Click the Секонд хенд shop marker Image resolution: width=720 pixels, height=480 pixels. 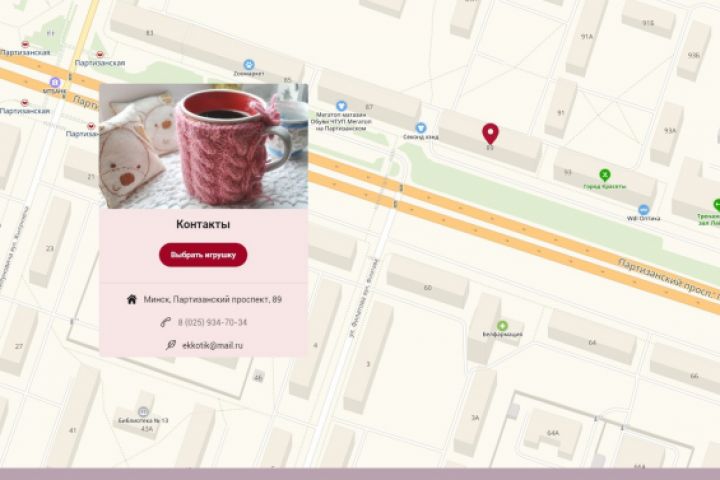(421, 128)
